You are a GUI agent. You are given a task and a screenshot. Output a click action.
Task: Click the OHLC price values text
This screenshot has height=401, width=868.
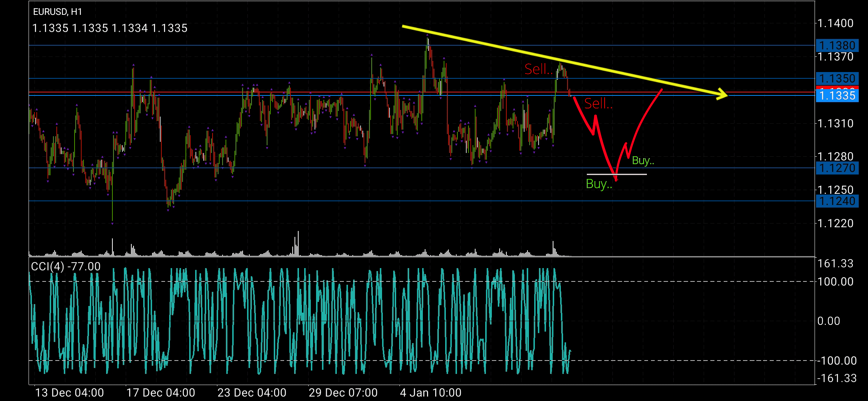click(x=110, y=28)
